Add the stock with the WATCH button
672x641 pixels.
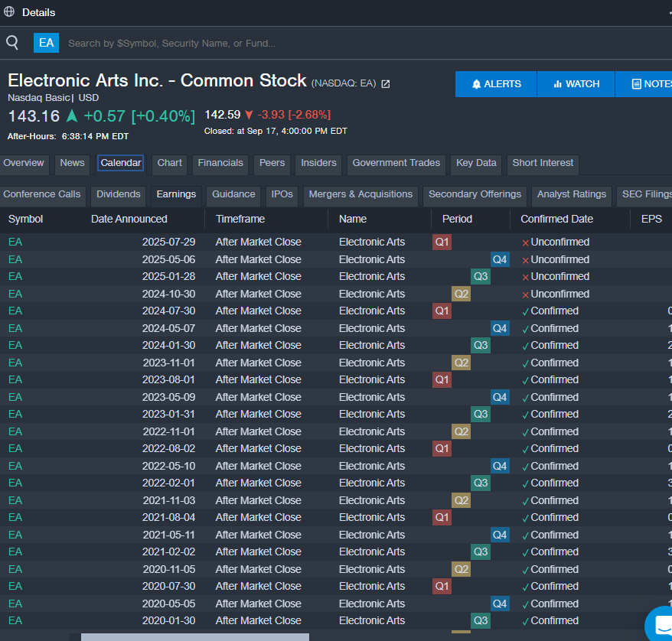(576, 84)
